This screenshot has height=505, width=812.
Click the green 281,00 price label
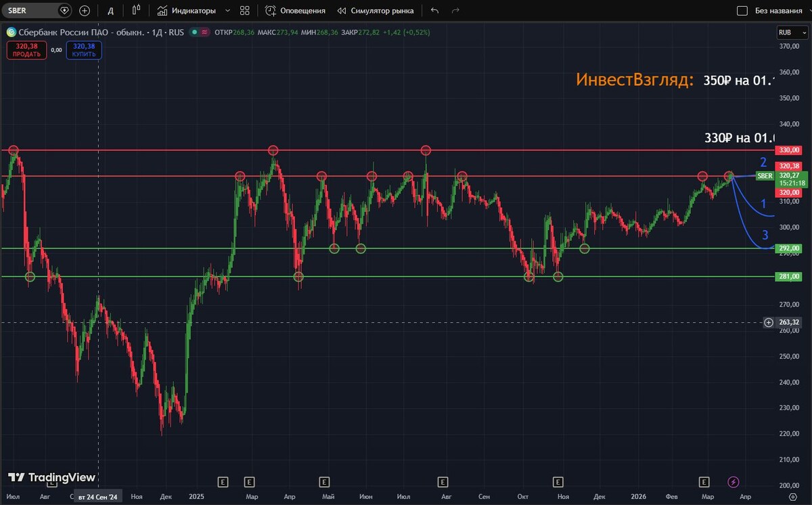click(790, 276)
